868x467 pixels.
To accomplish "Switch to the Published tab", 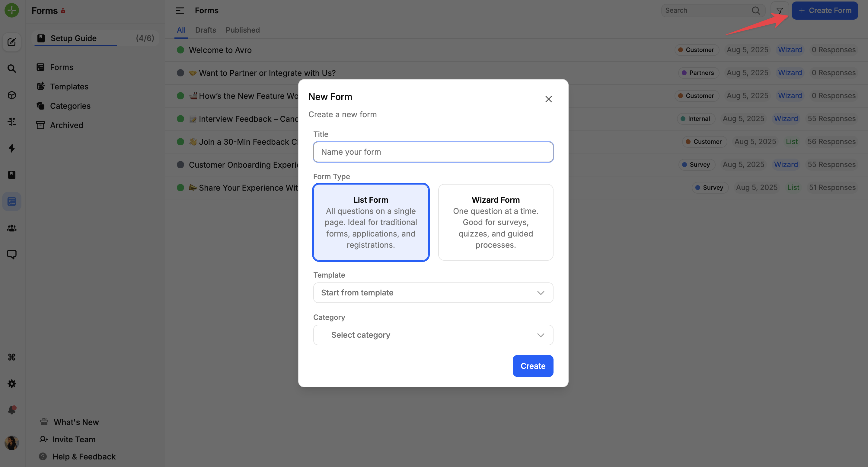I will 243,30.
